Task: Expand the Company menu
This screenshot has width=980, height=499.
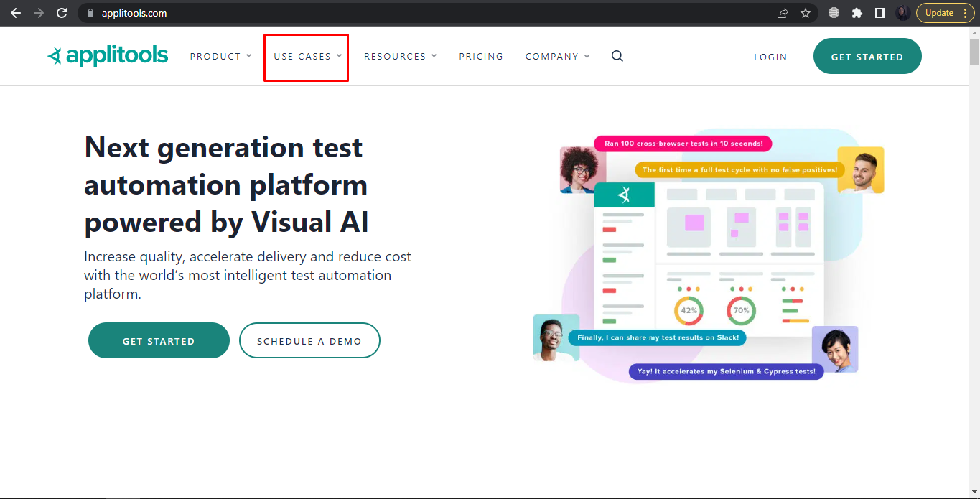Action: point(558,56)
